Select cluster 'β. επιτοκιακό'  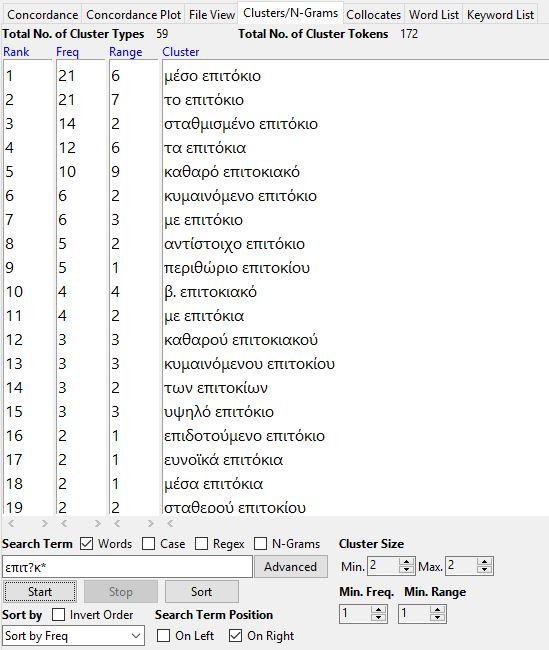coord(210,292)
